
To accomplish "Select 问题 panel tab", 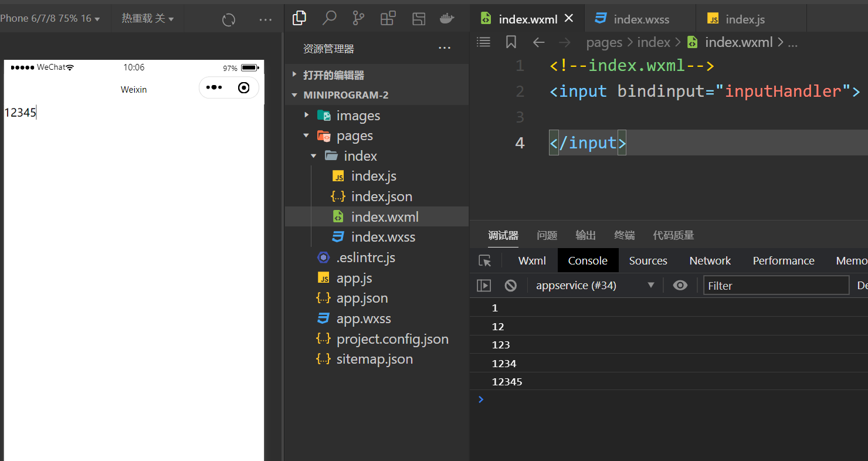I will pyautogui.click(x=547, y=235).
